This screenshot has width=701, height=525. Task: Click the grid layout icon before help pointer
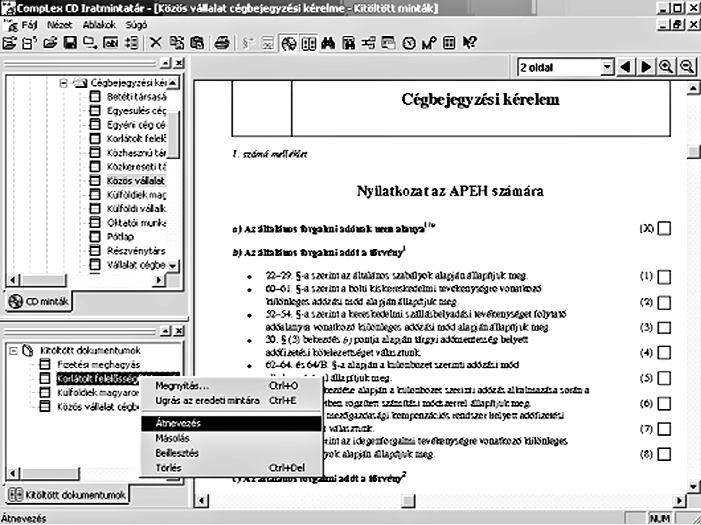coord(449,43)
